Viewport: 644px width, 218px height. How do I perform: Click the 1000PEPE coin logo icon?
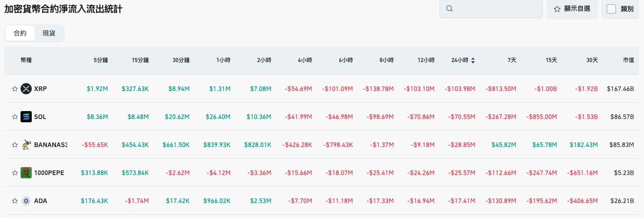click(26, 173)
